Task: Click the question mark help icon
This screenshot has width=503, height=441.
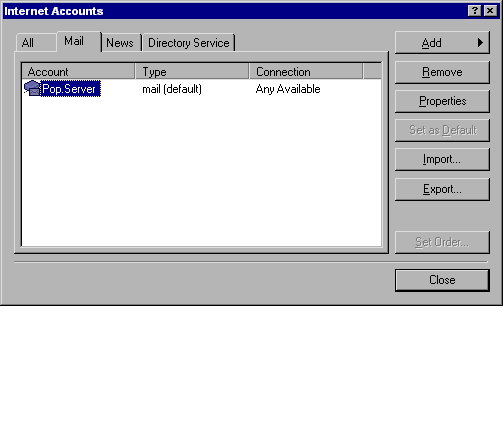Action: [475, 11]
